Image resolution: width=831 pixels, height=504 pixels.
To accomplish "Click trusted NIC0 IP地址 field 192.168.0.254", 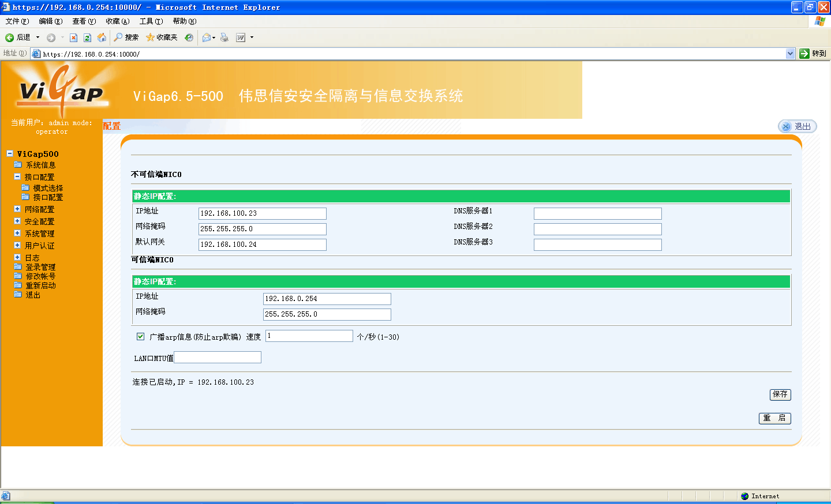I will point(327,299).
